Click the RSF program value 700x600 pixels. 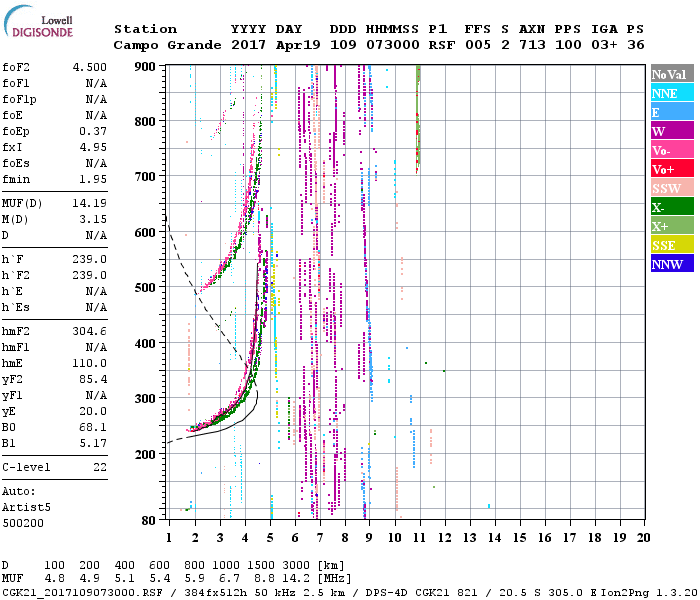[442, 45]
